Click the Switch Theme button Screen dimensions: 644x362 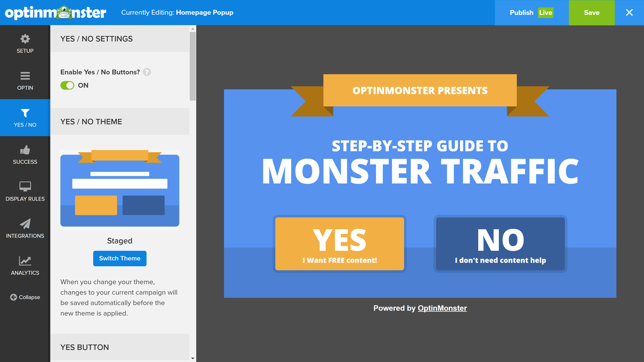[120, 258]
